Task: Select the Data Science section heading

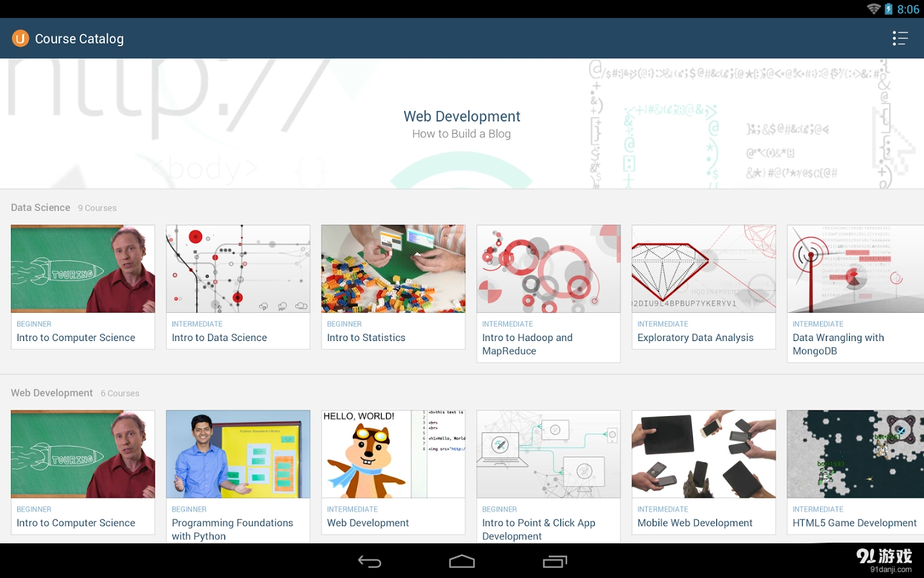Action: 40,207
